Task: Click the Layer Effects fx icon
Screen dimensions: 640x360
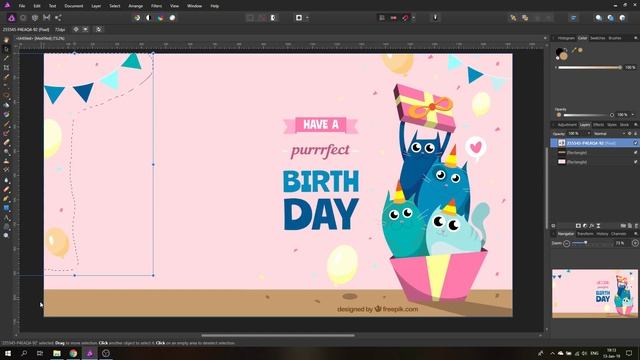Action: pos(591,226)
